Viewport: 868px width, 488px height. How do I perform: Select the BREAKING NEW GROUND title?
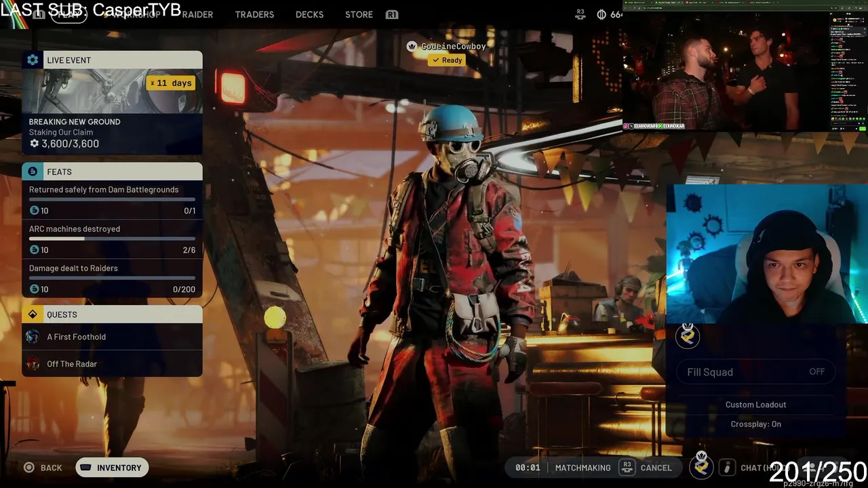click(x=75, y=121)
